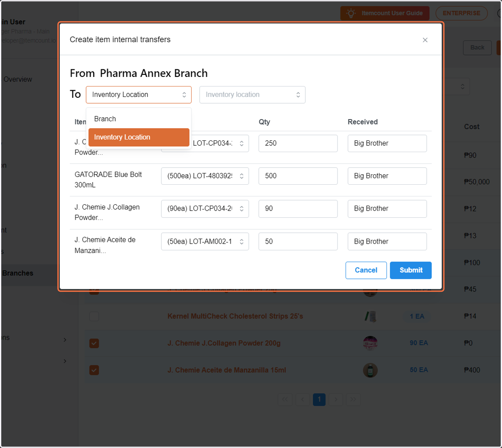502x448 pixels.
Task: Close the Create item internal transfers dialog
Action: (425, 40)
